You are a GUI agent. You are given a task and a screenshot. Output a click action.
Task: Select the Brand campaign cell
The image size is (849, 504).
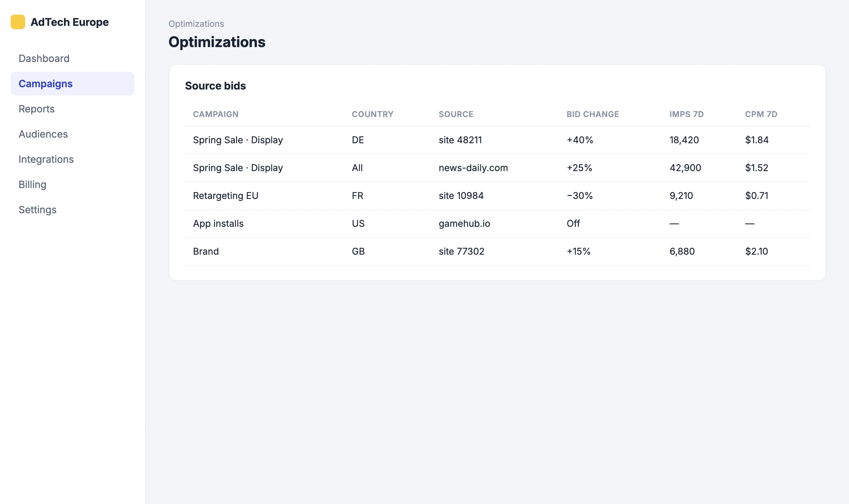tap(206, 251)
